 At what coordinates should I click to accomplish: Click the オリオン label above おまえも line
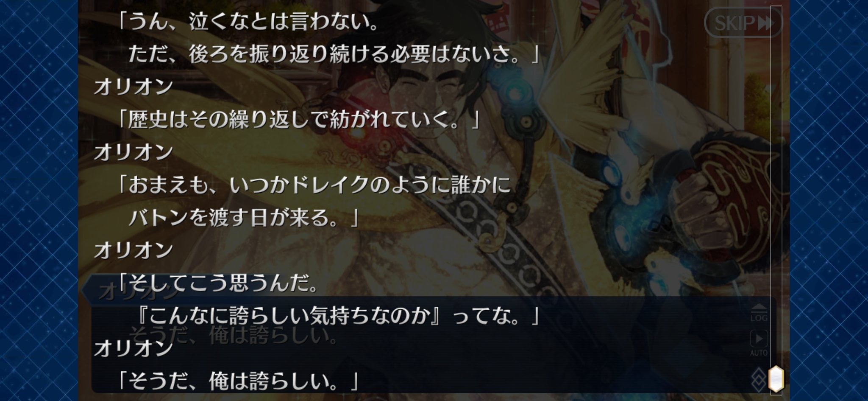tap(134, 152)
